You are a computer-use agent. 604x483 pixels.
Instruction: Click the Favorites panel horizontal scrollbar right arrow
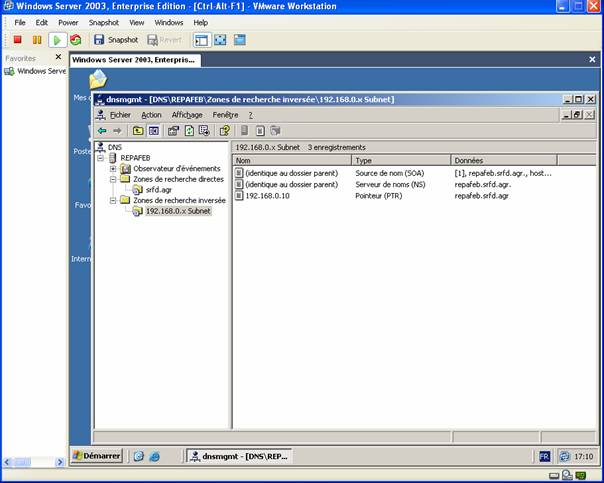point(60,462)
